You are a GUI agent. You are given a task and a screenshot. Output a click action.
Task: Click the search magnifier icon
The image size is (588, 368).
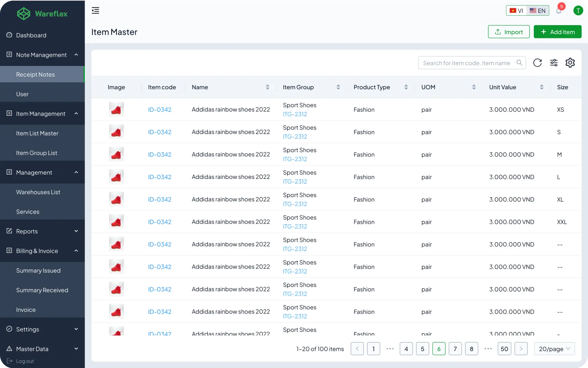click(x=519, y=63)
